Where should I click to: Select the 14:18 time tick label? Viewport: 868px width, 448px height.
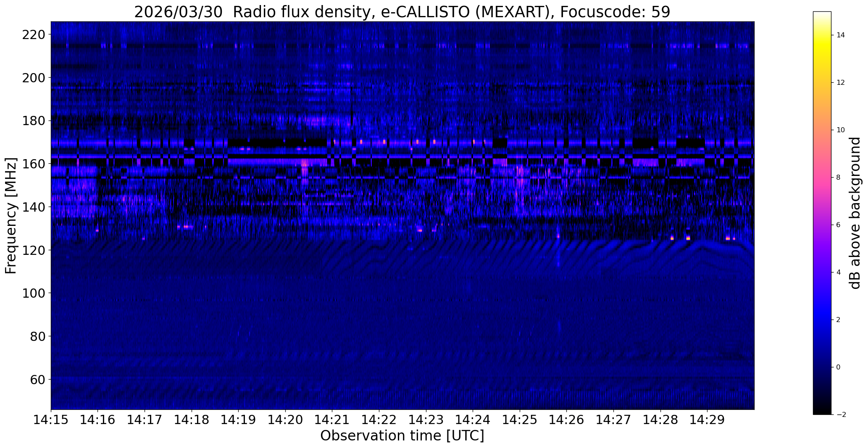[x=192, y=420]
